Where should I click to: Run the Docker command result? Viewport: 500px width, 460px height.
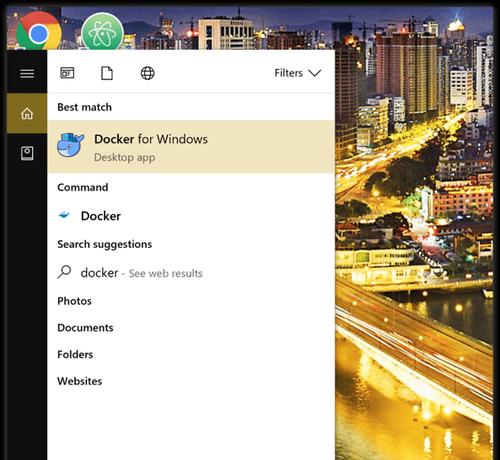click(x=191, y=216)
